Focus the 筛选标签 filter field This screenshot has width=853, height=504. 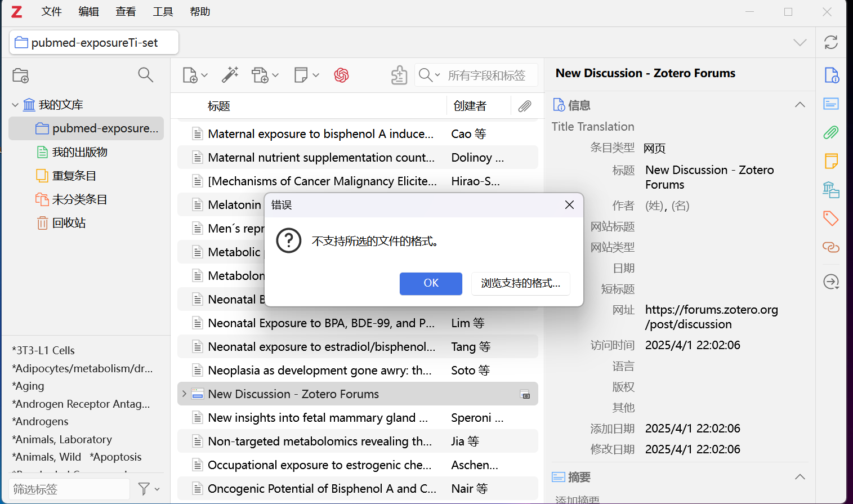69,489
